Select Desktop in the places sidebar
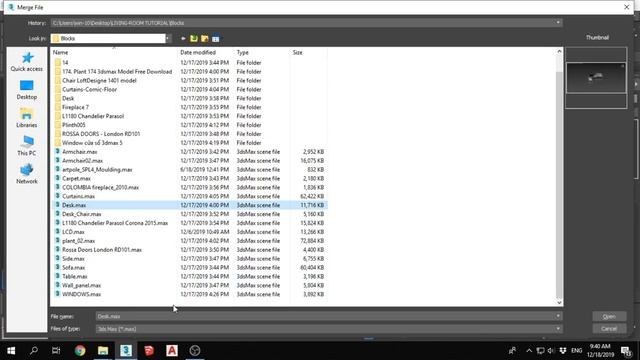Viewport: 640px width, 360px height. coord(27,90)
